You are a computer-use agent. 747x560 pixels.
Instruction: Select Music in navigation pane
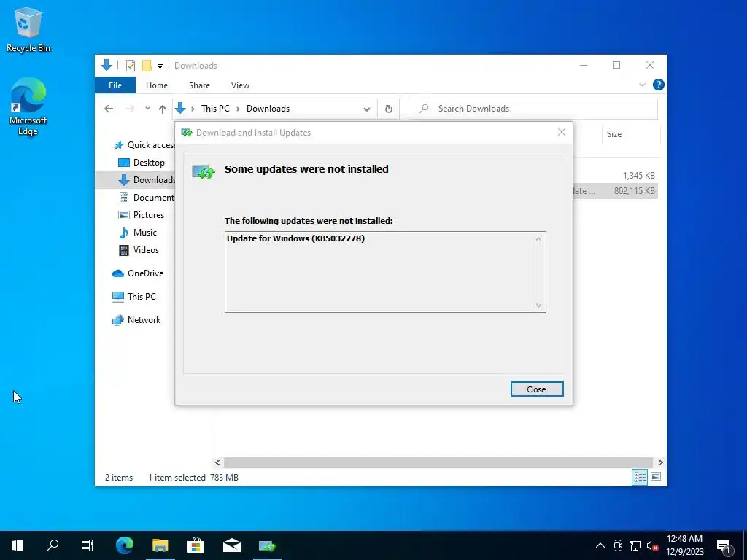tap(138, 233)
